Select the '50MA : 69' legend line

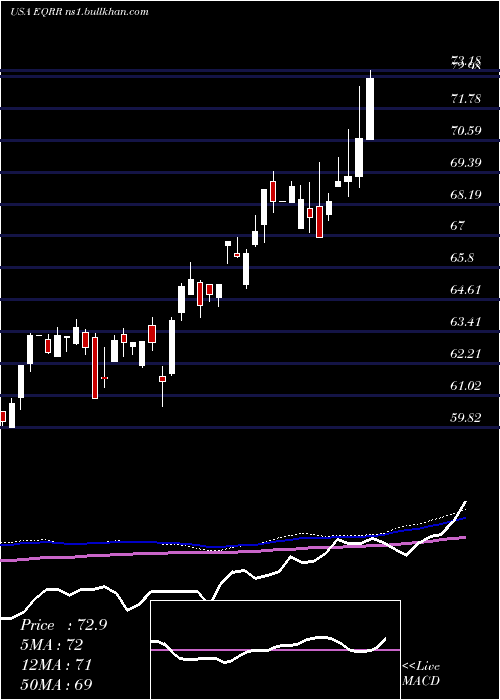(57, 684)
